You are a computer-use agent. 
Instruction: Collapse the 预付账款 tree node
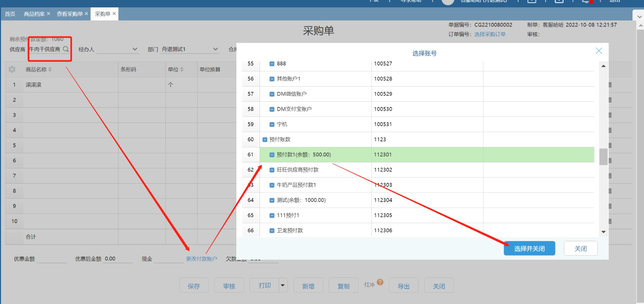click(x=265, y=140)
